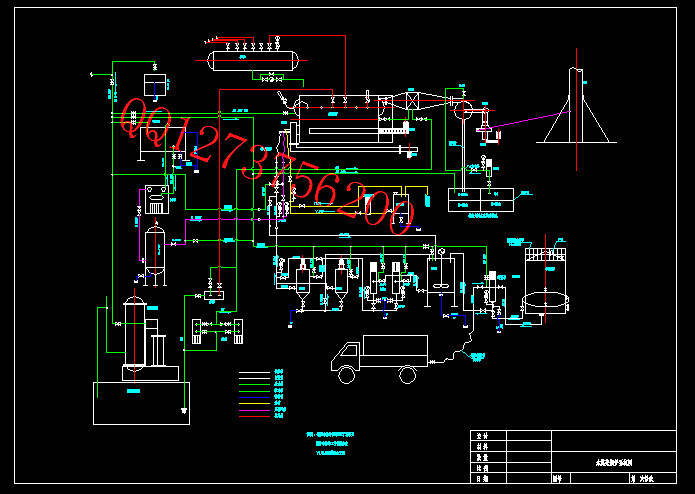The height and width of the screenshot is (494, 695).
Task: Select the delivery truck symbol
Action: (x=379, y=359)
